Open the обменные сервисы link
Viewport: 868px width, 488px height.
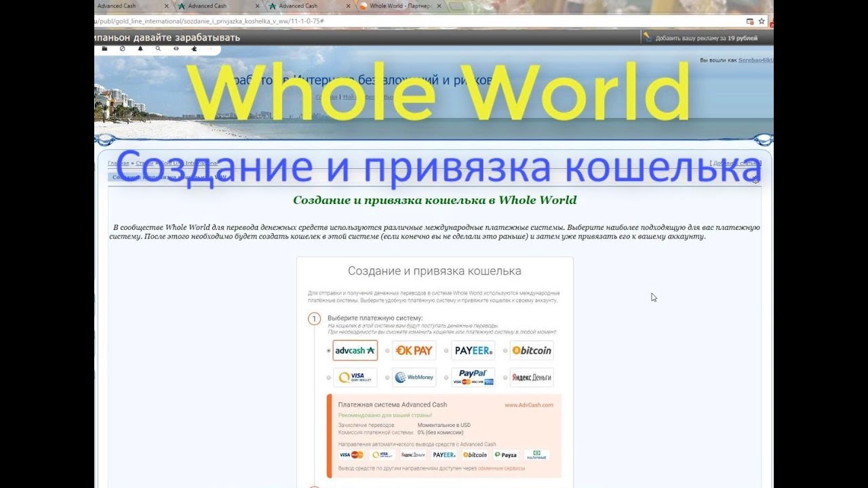tap(501, 468)
